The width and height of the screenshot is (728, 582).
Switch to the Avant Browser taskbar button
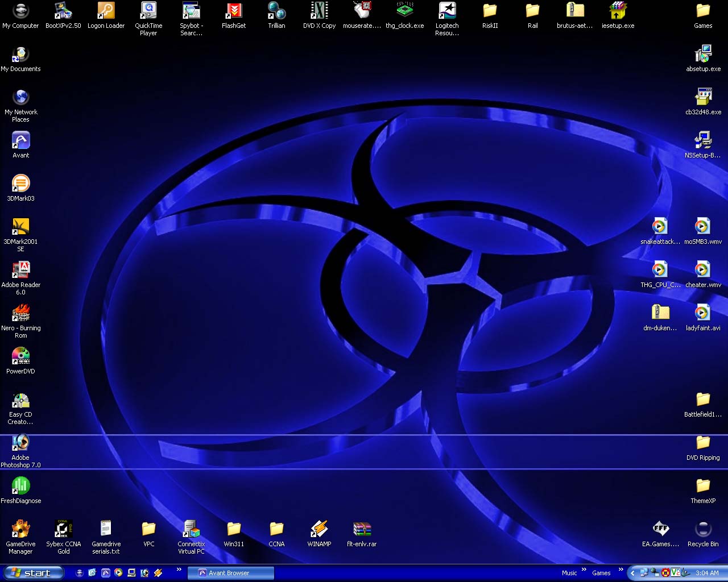click(x=230, y=573)
